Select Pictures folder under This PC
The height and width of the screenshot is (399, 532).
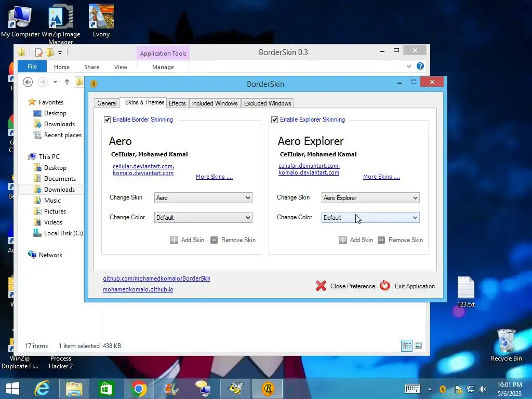click(55, 211)
